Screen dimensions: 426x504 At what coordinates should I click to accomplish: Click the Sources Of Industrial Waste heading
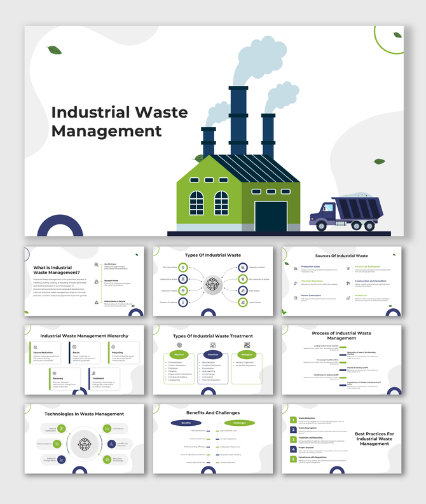pyautogui.click(x=341, y=256)
